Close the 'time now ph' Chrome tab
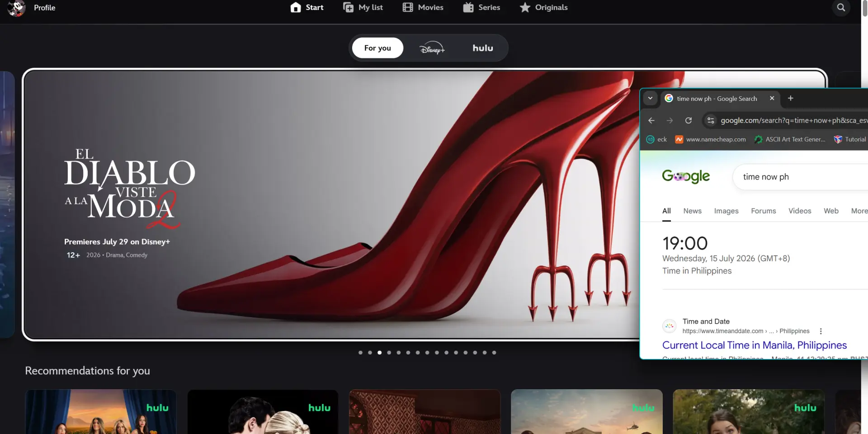Screen dimensions: 868x434 coord(772,98)
